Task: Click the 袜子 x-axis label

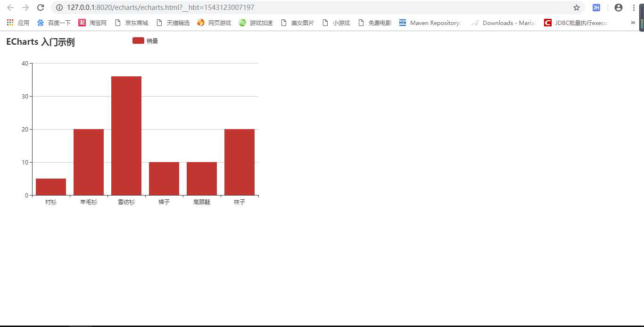Action: [239, 202]
